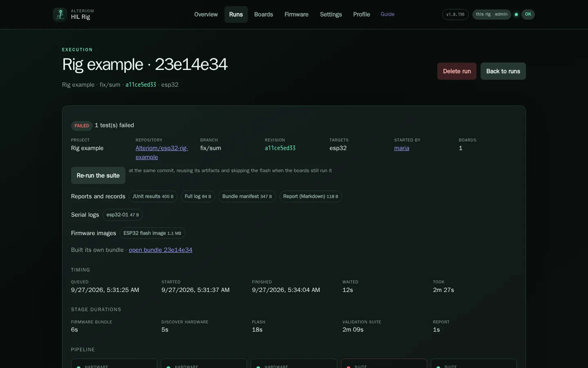Open the esp32-01 serial log
This screenshot has width=588, height=368.
coord(122,215)
